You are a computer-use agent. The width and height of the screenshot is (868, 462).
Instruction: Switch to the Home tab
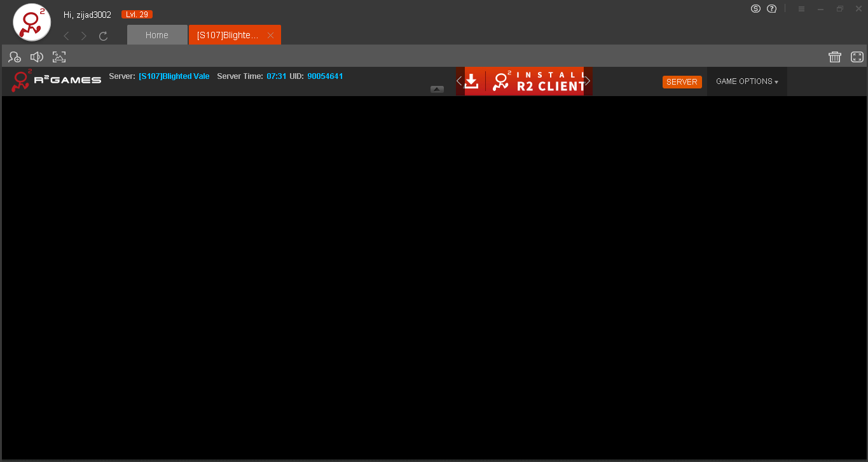point(157,35)
